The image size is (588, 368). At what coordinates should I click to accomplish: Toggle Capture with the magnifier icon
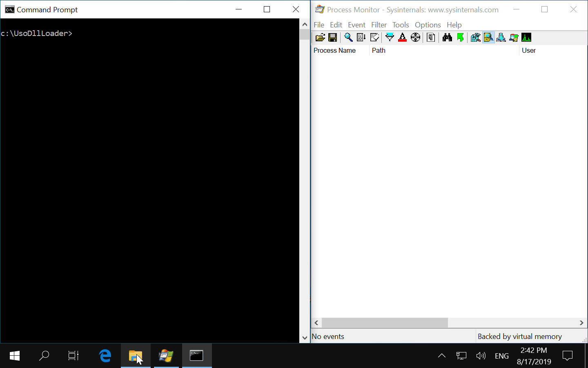[x=348, y=38]
